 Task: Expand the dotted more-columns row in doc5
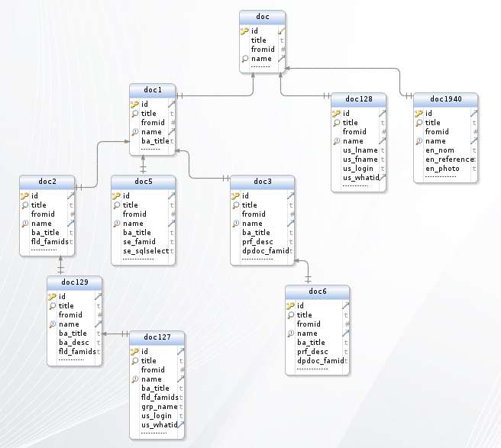(x=138, y=259)
